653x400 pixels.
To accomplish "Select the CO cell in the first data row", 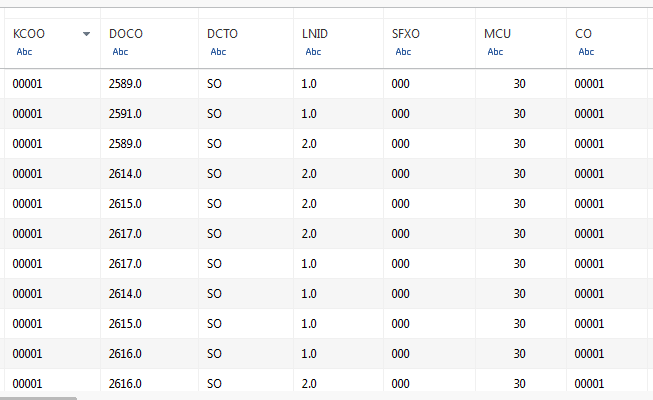I will (606, 84).
